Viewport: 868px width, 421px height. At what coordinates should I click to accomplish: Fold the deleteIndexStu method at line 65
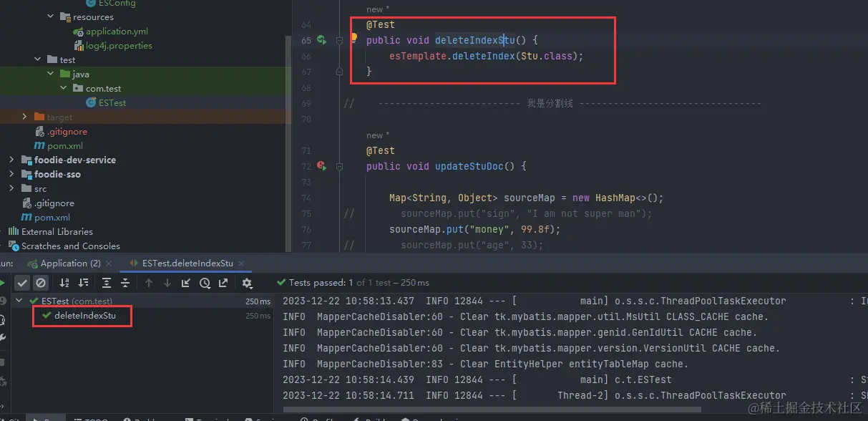pos(339,40)
